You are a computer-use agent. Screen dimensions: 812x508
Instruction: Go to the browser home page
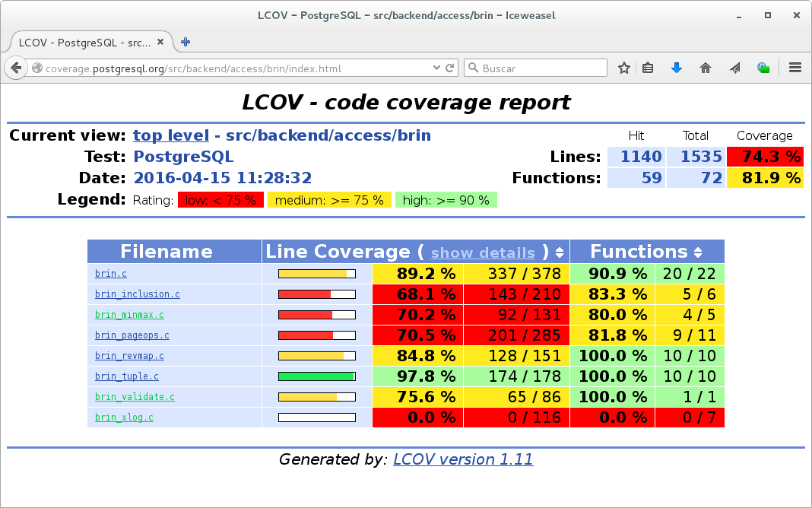point(706,68)
